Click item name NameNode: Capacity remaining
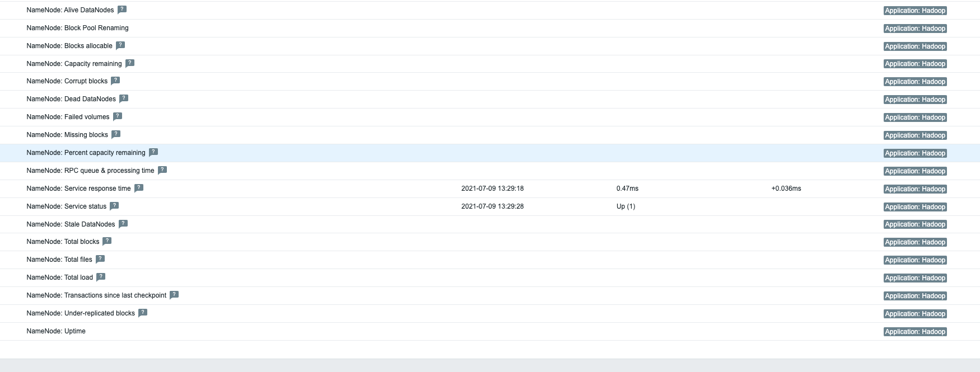This screenshot has height=372, width=980. [74, 64]
